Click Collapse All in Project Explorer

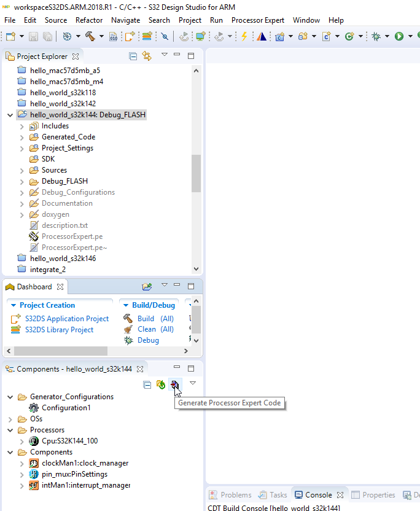(133, 57)
